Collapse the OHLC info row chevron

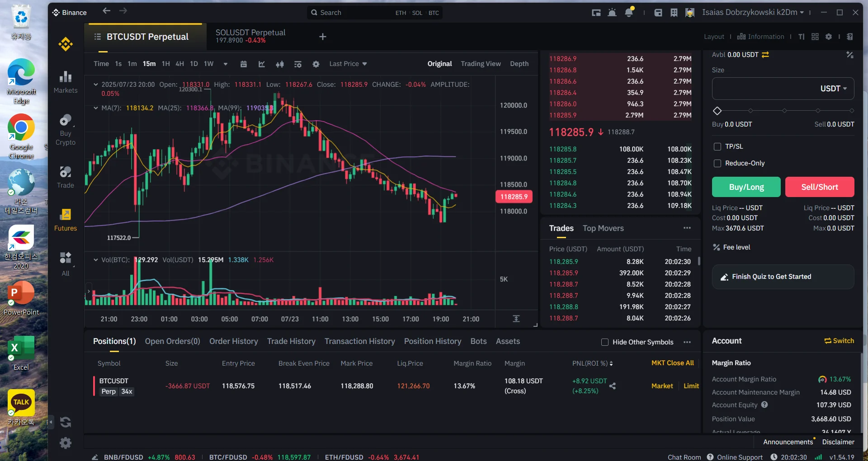pos(96,85)
